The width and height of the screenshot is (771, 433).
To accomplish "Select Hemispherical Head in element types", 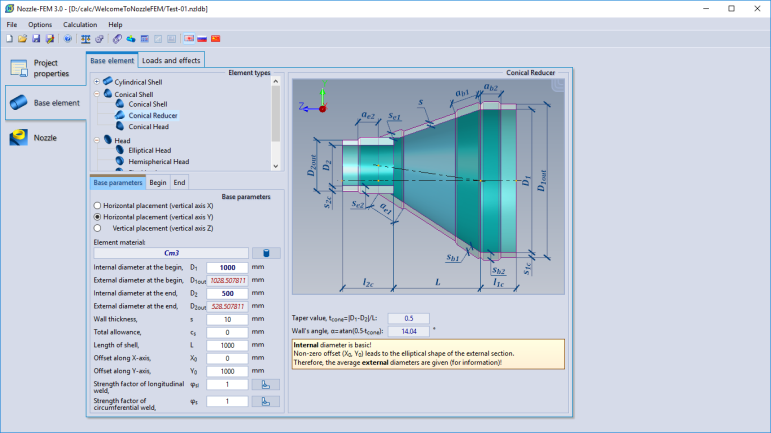I will (x=158, y=162).
